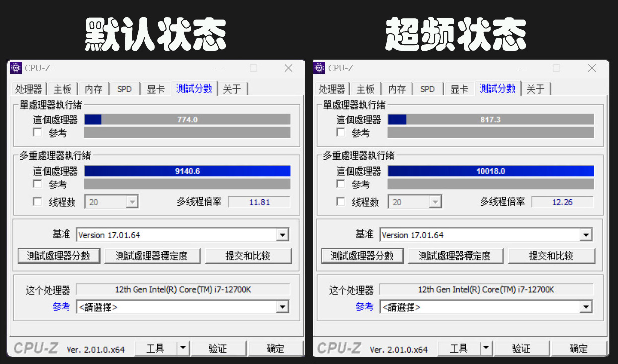
Task: Click the single-thread 817.3 score bar
Action: point(490,120)
